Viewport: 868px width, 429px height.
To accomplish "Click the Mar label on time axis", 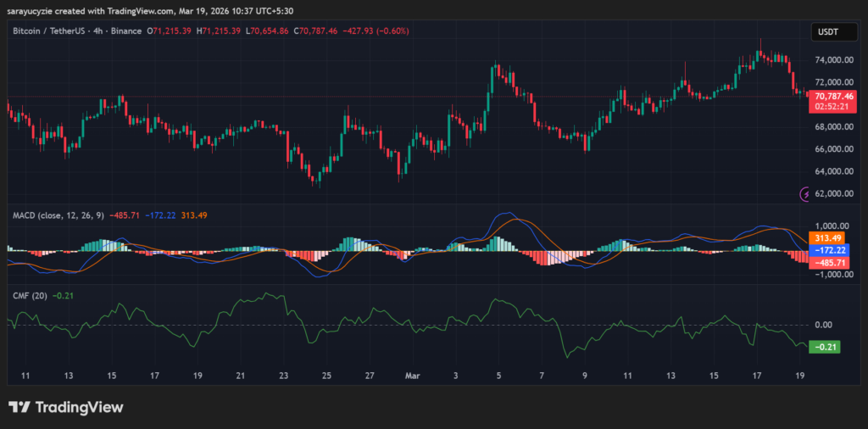I will pos(412,375).
